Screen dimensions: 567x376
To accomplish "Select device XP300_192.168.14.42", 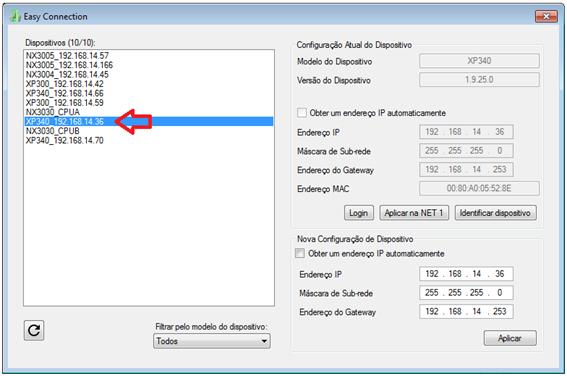I will (149, 84).
